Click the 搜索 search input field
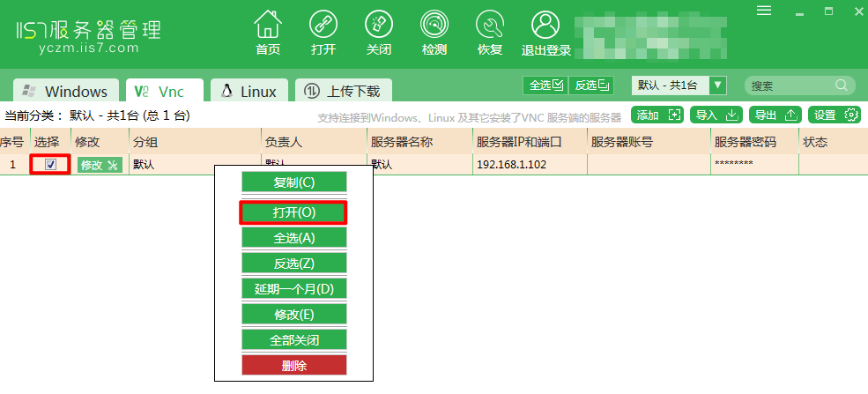The height and width of the screenshot is (394, 868). [x=793, y=85]
